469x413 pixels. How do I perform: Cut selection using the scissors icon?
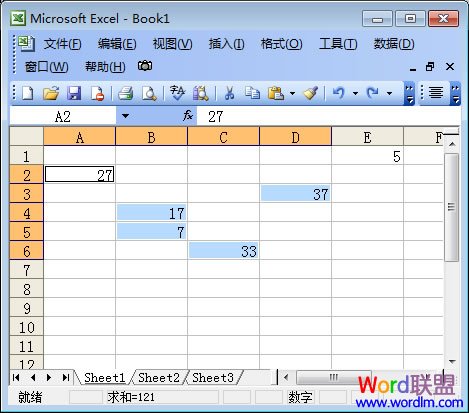229,93
